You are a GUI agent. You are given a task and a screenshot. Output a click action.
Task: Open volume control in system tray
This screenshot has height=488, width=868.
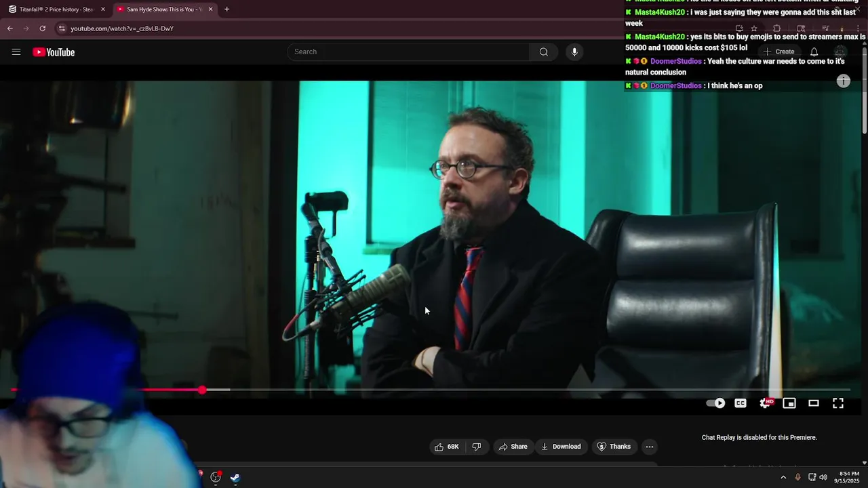823,477
